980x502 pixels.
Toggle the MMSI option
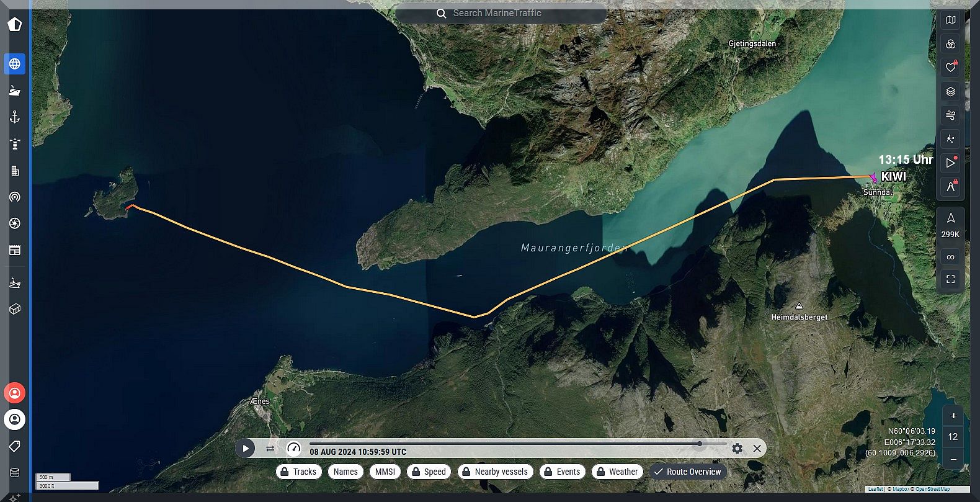[385, 472]
